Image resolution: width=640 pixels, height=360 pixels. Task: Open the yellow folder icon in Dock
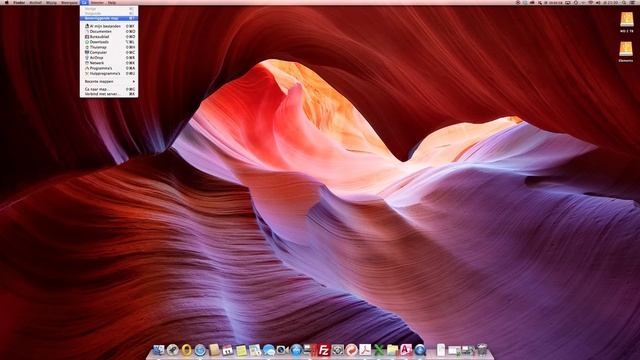click(x=392, y=350)
